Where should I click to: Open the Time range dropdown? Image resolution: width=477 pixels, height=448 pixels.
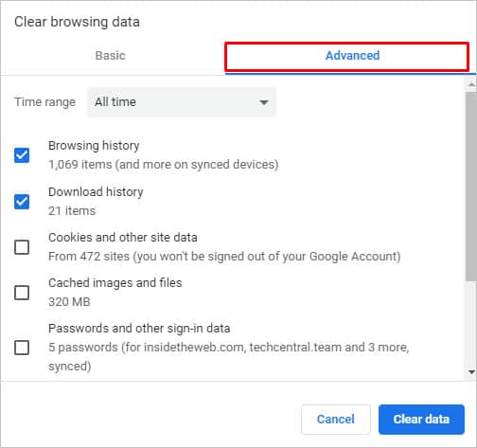point(182,102)
